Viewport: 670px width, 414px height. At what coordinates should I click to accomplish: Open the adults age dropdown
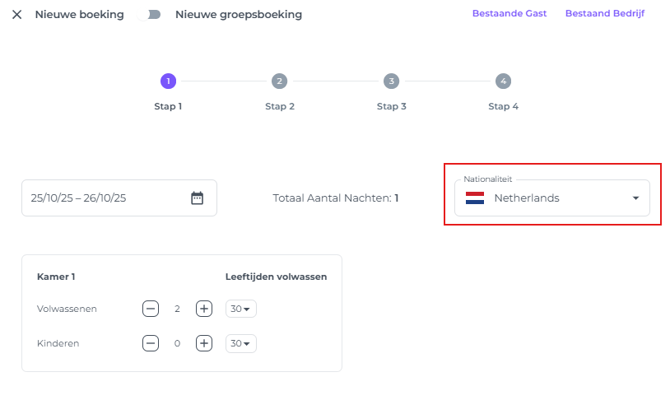click(x=241, y=309)
